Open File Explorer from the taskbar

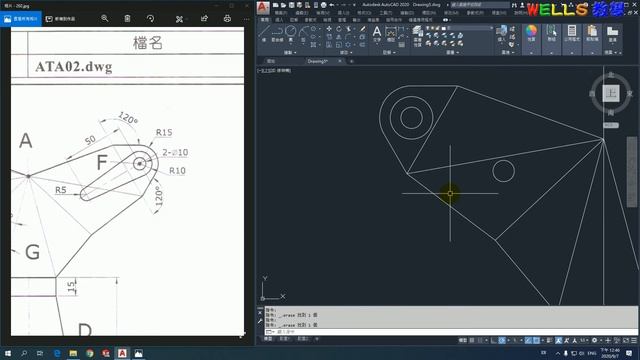point(73,353)
